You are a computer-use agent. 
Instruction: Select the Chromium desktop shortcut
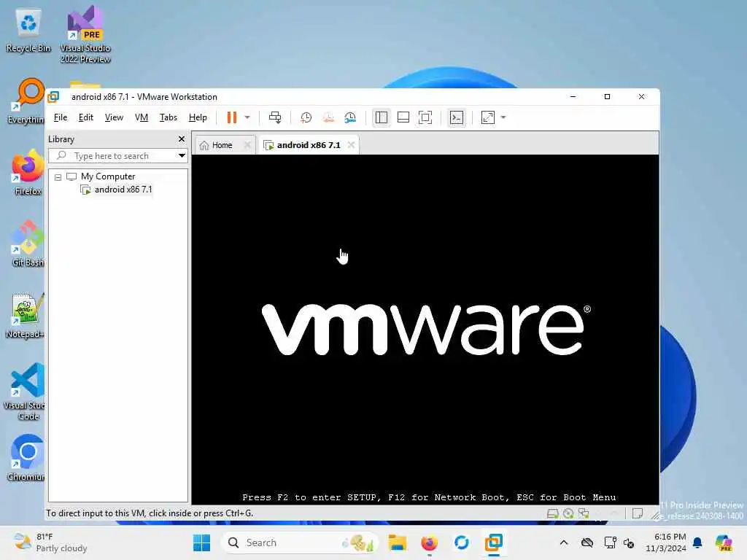tap(27, 458)
